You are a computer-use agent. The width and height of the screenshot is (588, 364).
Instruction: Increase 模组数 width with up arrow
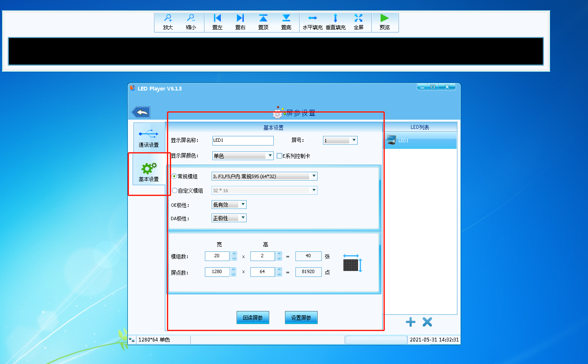coord(233,254)
